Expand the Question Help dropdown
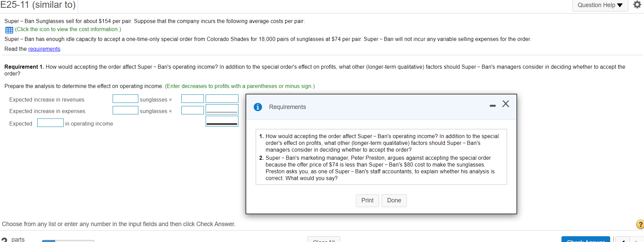This screenshot has height=242, width=644. pos(600,5)
